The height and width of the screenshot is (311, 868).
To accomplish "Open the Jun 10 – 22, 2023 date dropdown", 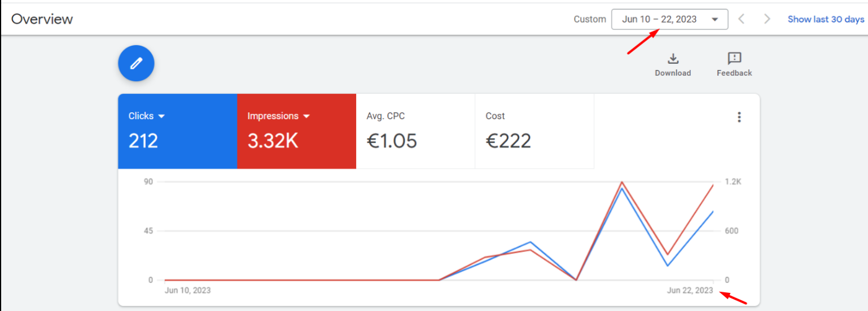I will point(669,19).
